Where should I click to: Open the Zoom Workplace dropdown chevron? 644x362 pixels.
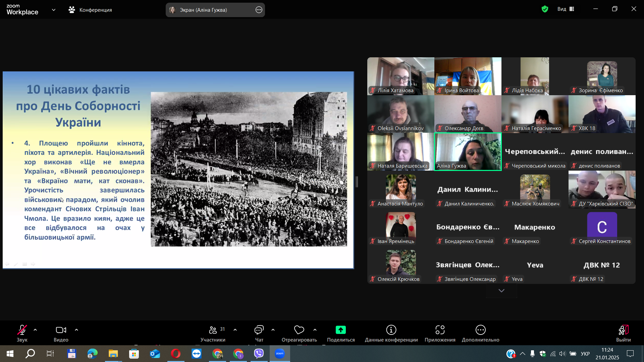pos(54,10)
